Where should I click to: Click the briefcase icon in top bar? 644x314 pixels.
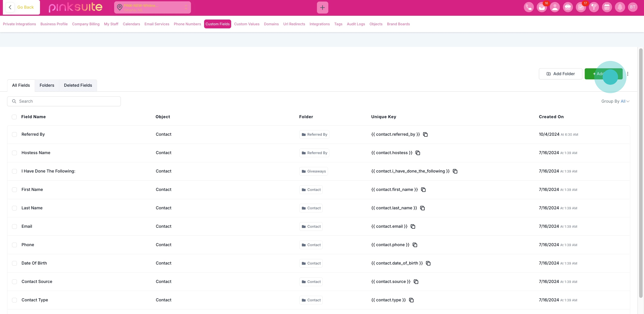pyautogui.click(x=568, y=7)
